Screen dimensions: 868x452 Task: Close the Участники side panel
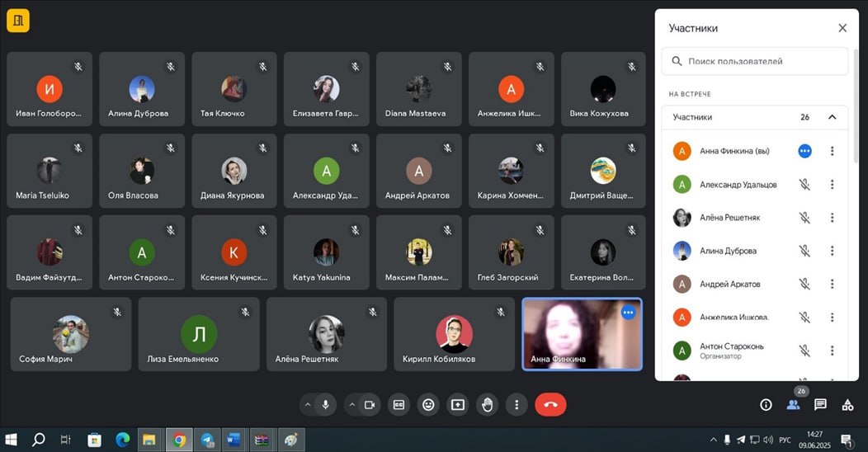[x=842, y=28]
